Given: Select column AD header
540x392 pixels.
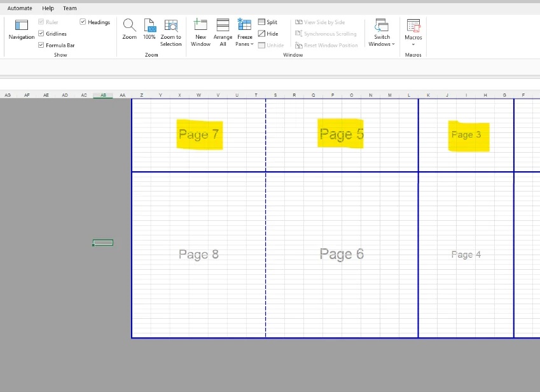Looking at the screenshot, I should coord(65,95).
